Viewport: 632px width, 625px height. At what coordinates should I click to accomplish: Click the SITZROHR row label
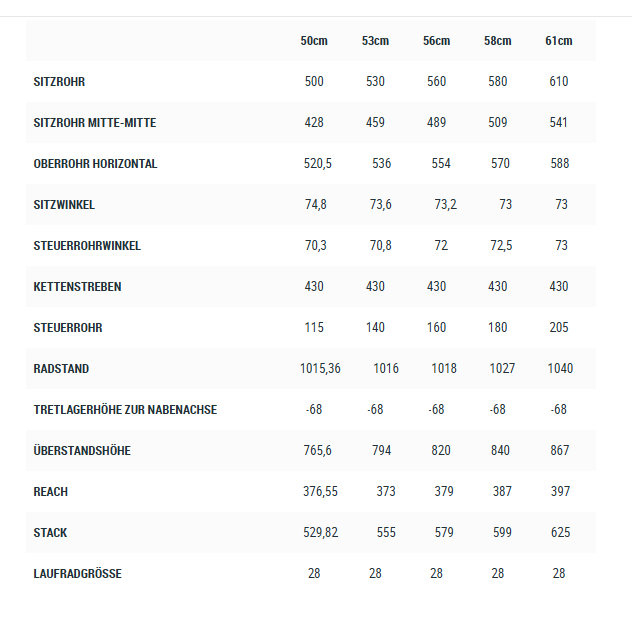click(66, 82)
